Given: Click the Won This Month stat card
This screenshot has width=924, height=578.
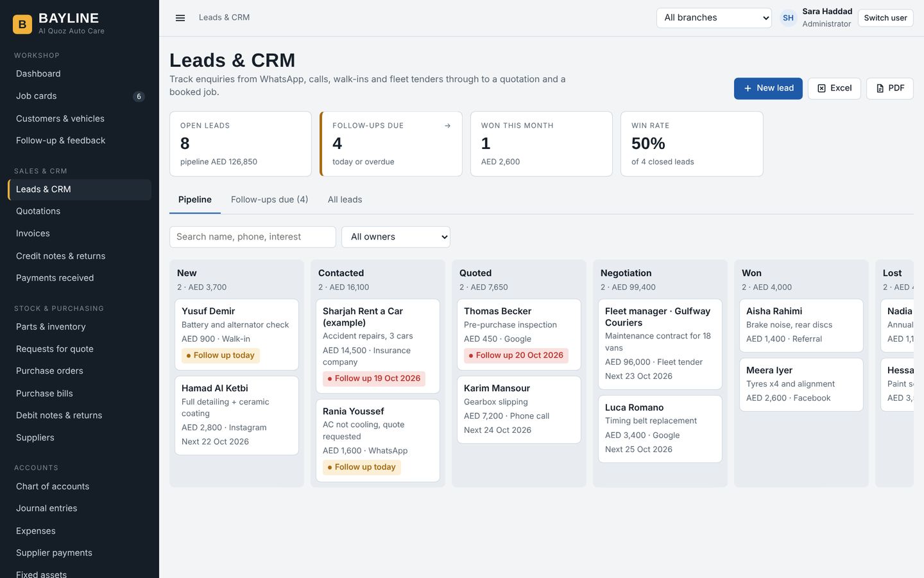Looking at the screenshot, I should pyautogui.click(x=542, y=144).
